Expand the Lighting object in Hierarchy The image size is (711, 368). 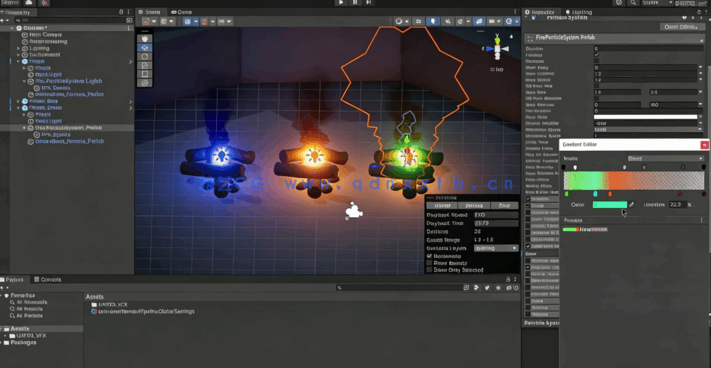(19, 48)
